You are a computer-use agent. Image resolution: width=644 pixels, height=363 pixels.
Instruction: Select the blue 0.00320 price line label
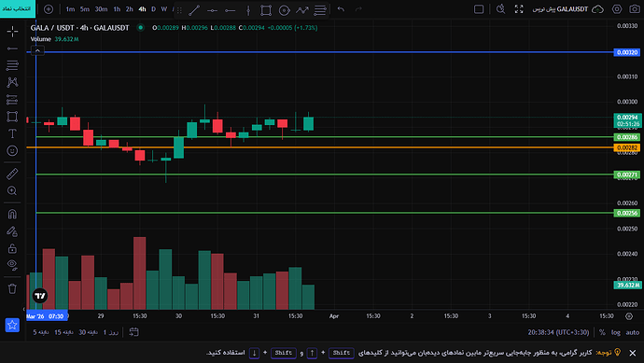(627, 52)
